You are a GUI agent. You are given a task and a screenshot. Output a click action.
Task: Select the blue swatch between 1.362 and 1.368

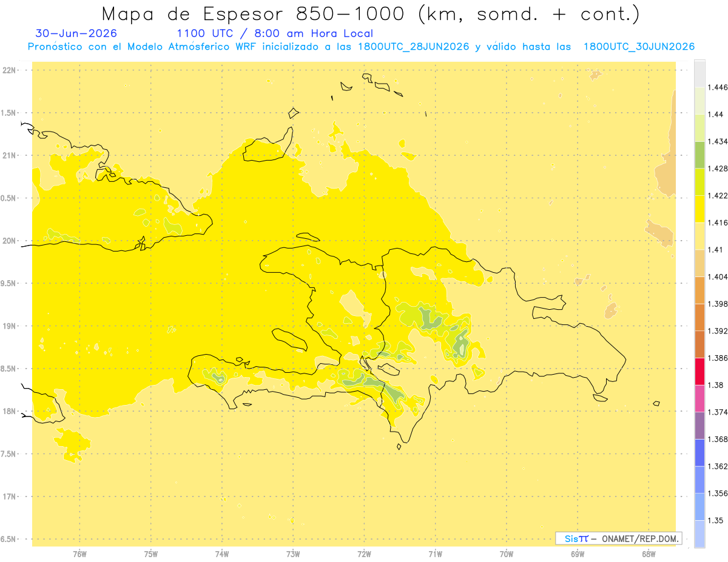699,452
